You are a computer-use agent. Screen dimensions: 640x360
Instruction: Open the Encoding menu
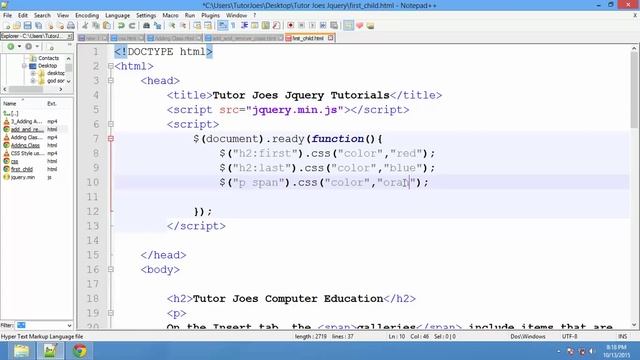click(x=87, y=16)
